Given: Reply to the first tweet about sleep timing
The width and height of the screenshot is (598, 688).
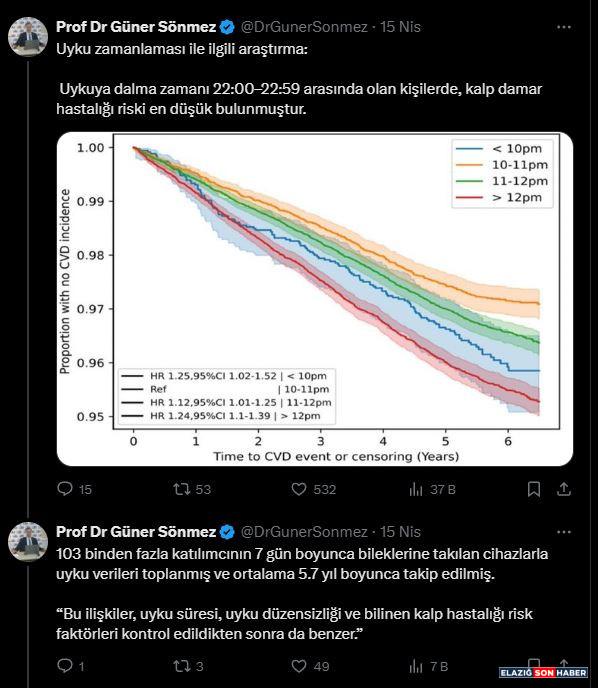Looking at the screenshot, I should click(65, 489).
